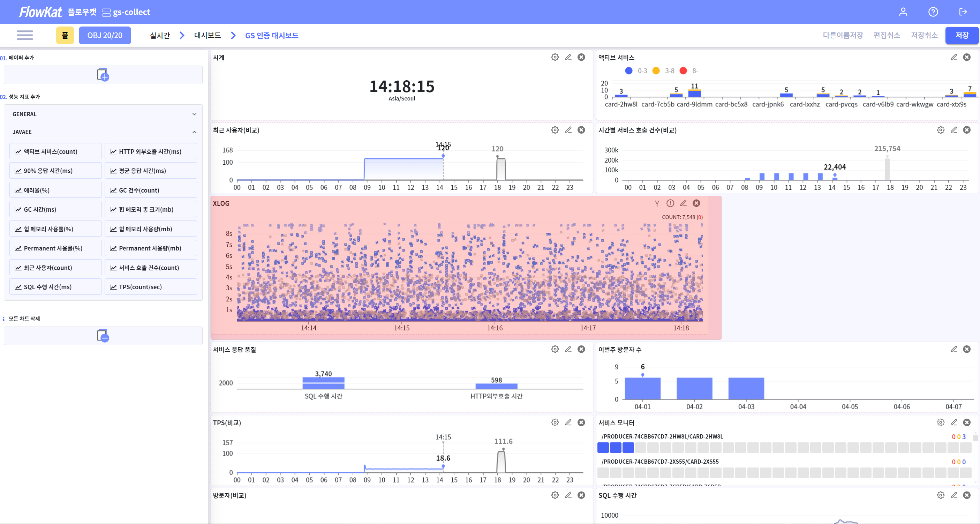The height and width of the screenshot is (524, 980).
Task: Click the XLOG error alert icon
Action: (670, 203)
